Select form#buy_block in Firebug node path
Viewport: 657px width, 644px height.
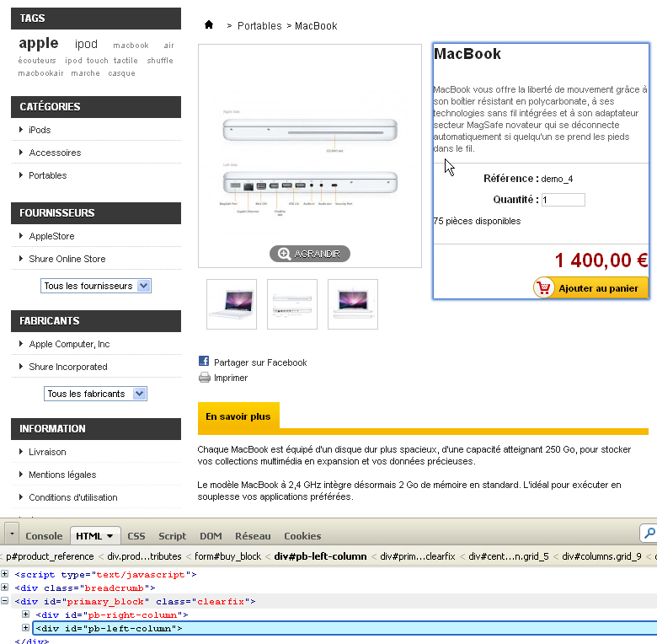tap(227, 556)
